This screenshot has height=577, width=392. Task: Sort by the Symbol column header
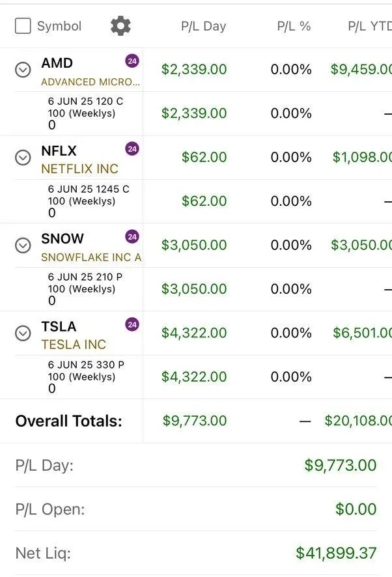tap(59, 27)
